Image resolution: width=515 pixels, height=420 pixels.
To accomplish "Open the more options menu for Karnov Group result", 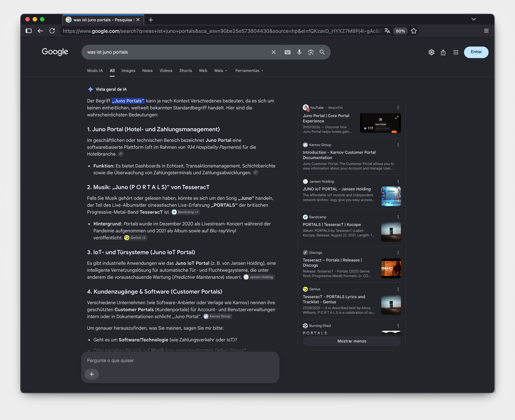I will pyautogui.click(x=398, y=145).
